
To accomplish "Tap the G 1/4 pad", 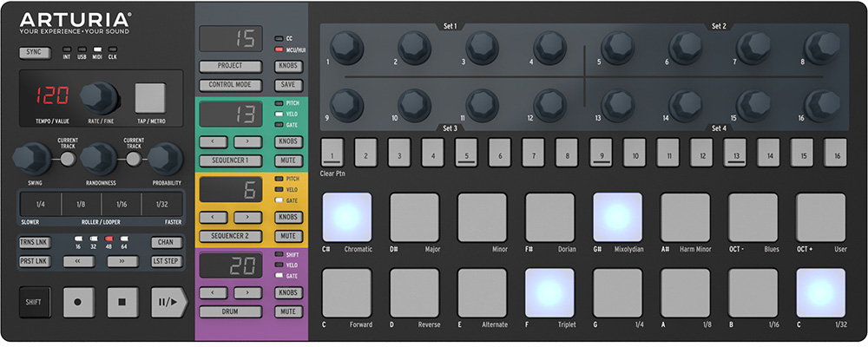I will coord(618,292).
